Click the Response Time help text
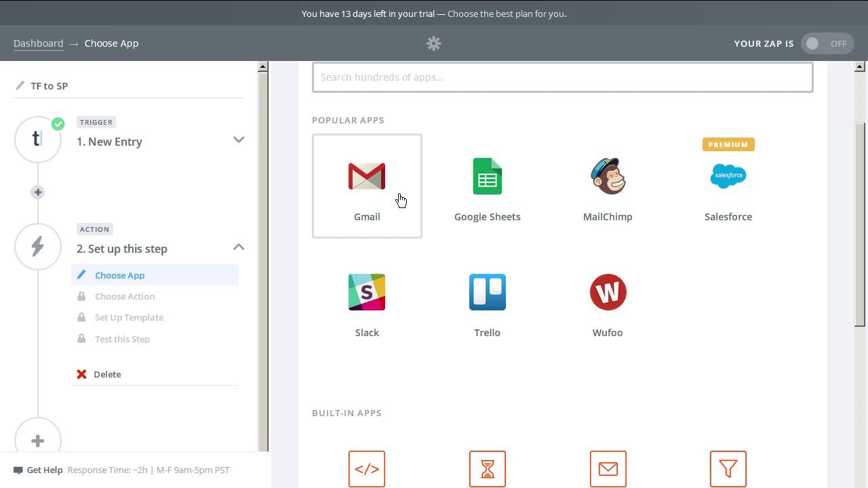868x488 pixels. click(x=149, y=470)
